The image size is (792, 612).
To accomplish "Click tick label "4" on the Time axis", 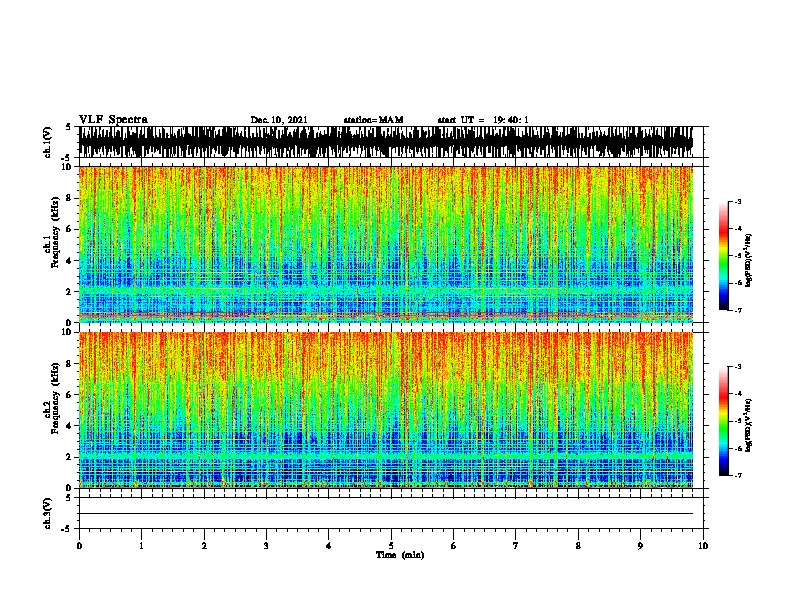I will click(329, 546).
